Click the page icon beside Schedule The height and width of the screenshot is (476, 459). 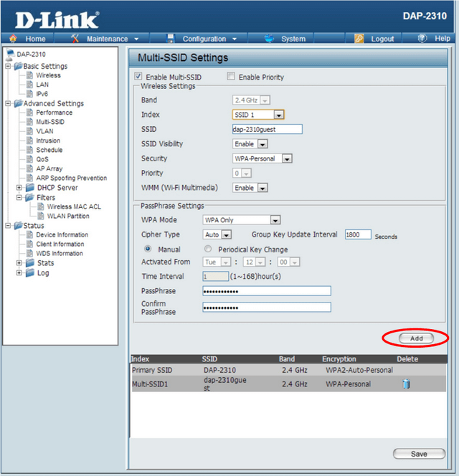pyautogui.click(x=29, y=150)
